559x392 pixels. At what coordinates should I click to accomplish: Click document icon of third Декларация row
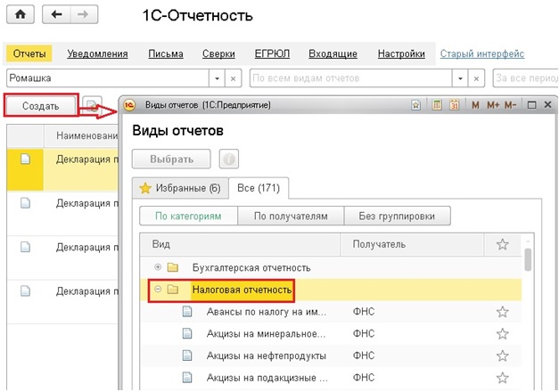(x=25, y=247)
